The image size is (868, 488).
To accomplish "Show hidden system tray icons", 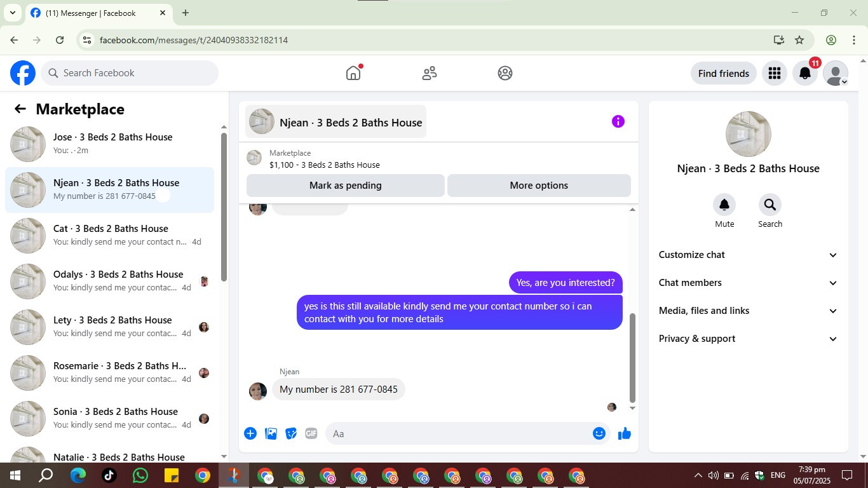I will pyautogui.click(x=698, y=475).
